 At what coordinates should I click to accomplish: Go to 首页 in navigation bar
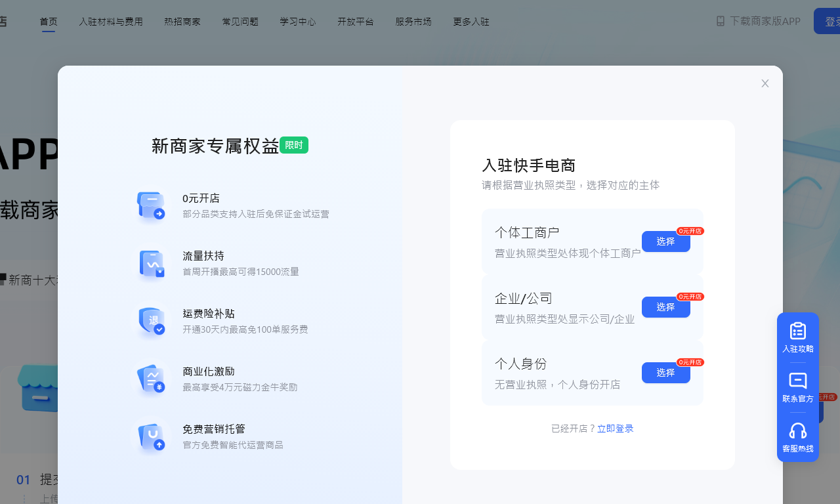(x=49, y=22)
